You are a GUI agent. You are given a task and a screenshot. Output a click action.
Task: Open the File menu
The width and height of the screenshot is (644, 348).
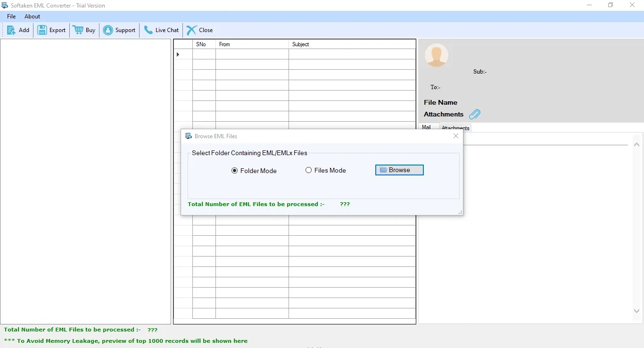coord(11,16)
